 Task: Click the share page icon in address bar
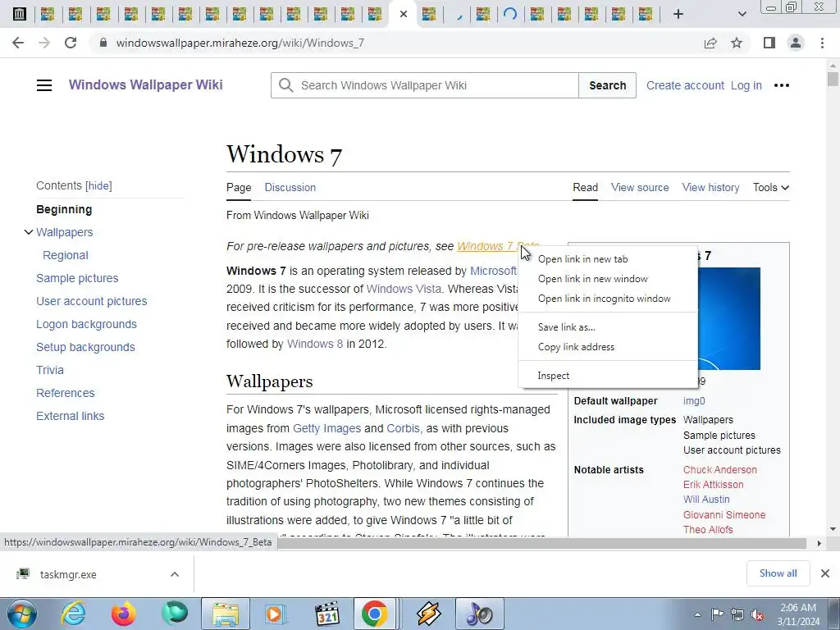click(x=710, y=43)
